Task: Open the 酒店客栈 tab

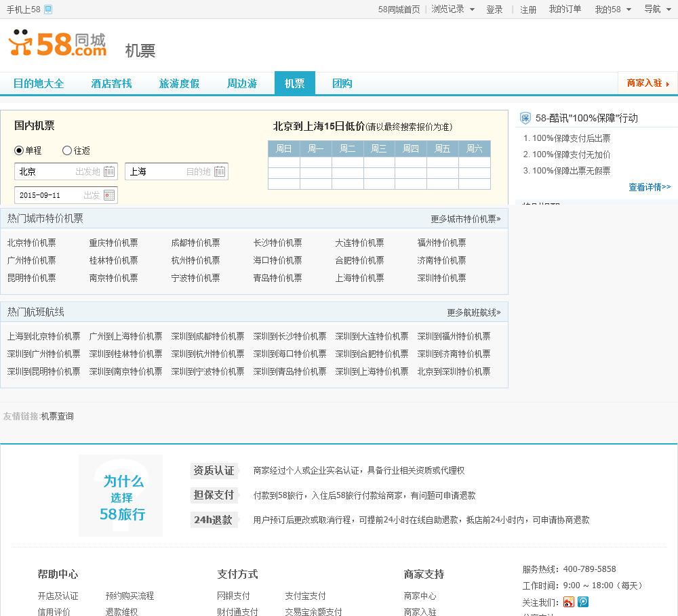Action: click(x=112, y=83)
